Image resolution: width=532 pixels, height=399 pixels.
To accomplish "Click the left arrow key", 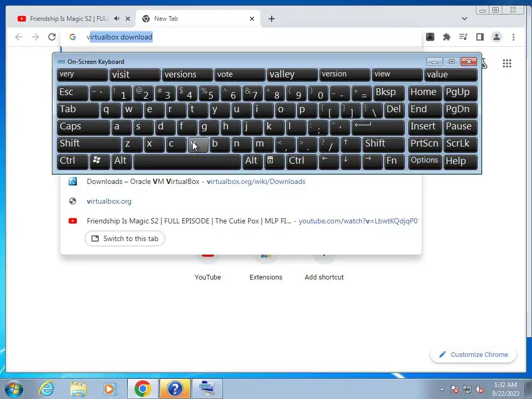I will [329, 162].
